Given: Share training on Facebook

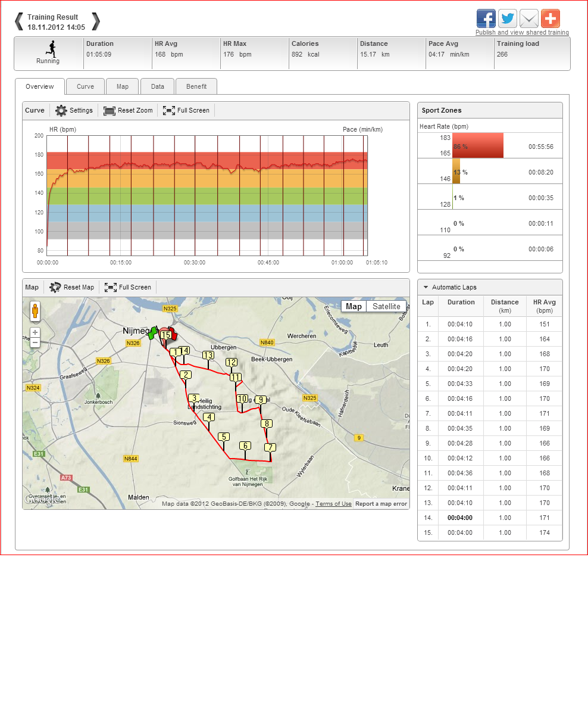Looking at the screenshot, I should point(486,18).
